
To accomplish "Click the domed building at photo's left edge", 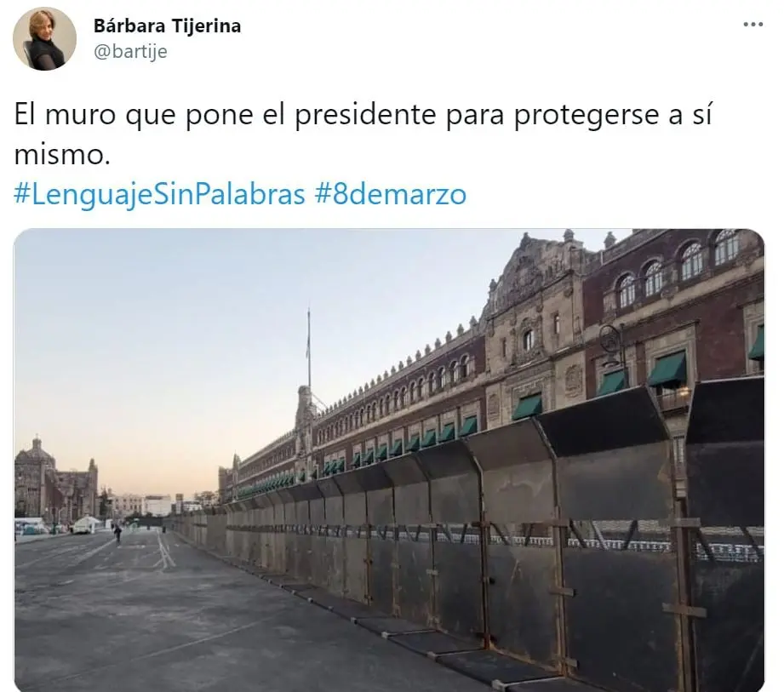I will tap(35, 480).
